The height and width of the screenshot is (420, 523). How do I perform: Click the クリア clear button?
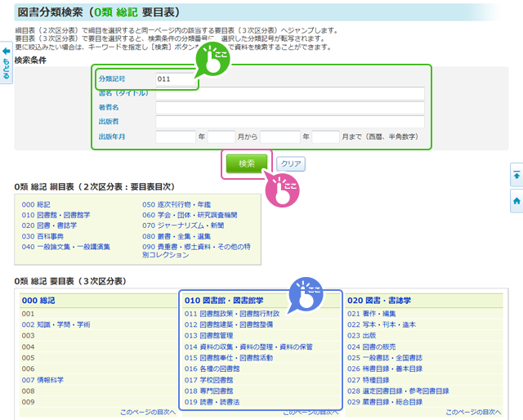(290, 163)
